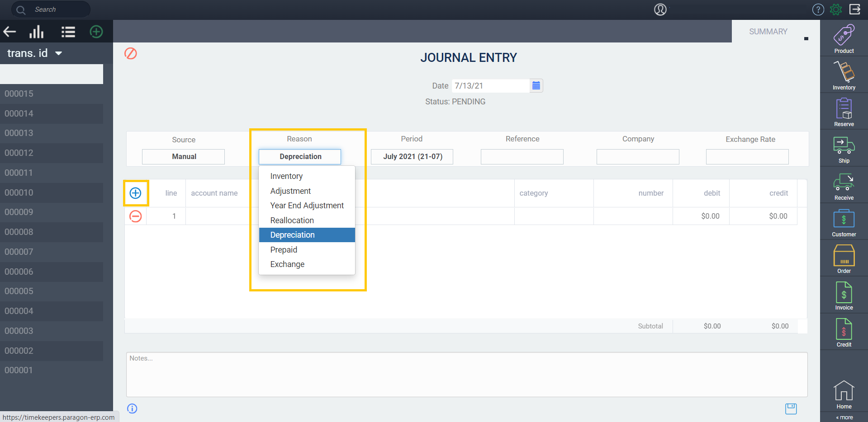Open transaction 000002
Viewport: 868px width, 422px height.
pyautogui.click(x=52, y=351)
